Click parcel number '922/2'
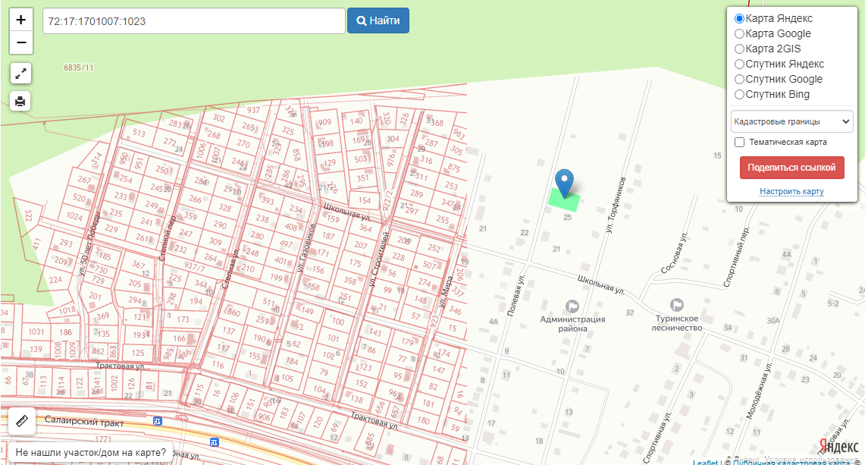 (x=387, y=200)
